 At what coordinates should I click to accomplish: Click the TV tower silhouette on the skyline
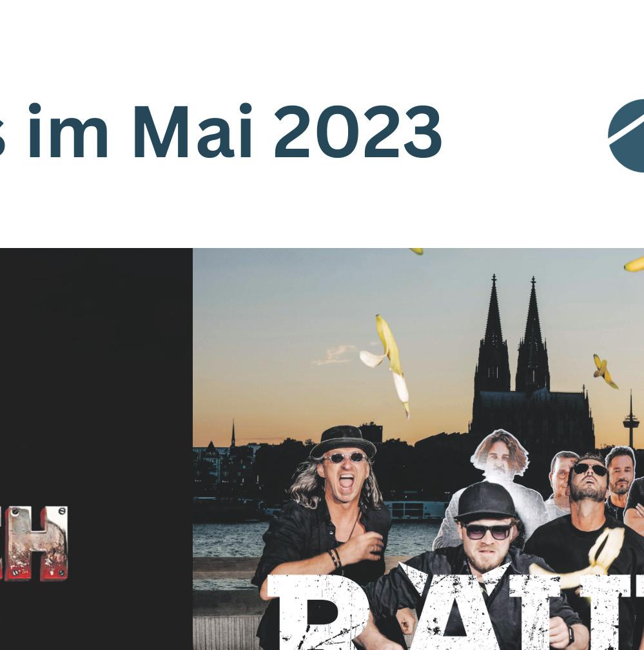pyautogui.click(x=630, y=419)
